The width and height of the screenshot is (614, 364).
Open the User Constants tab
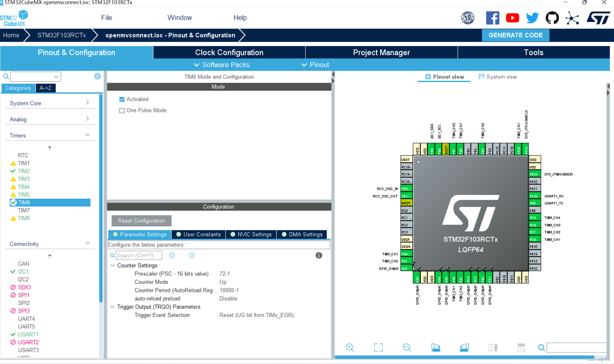pyautogui.click(x=199, y=234)
